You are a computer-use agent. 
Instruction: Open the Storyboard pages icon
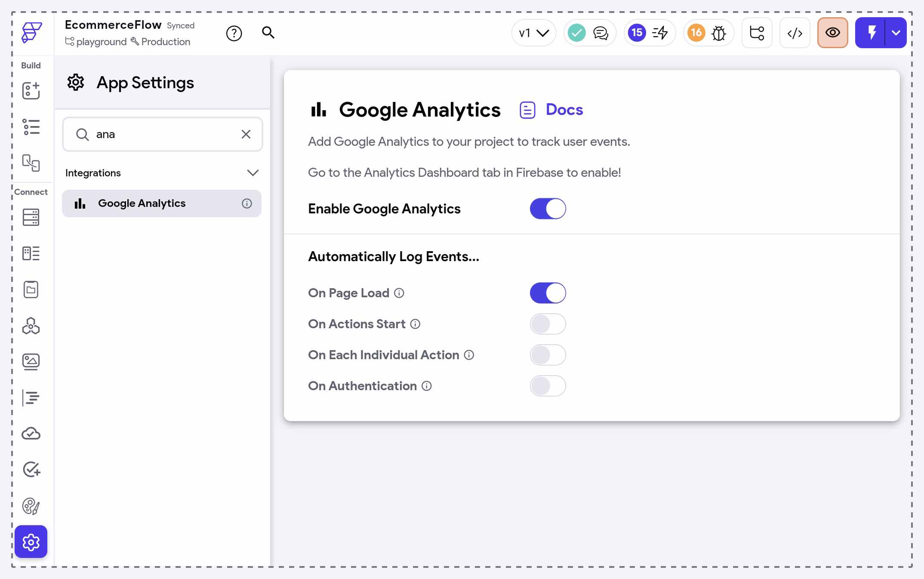31,163
